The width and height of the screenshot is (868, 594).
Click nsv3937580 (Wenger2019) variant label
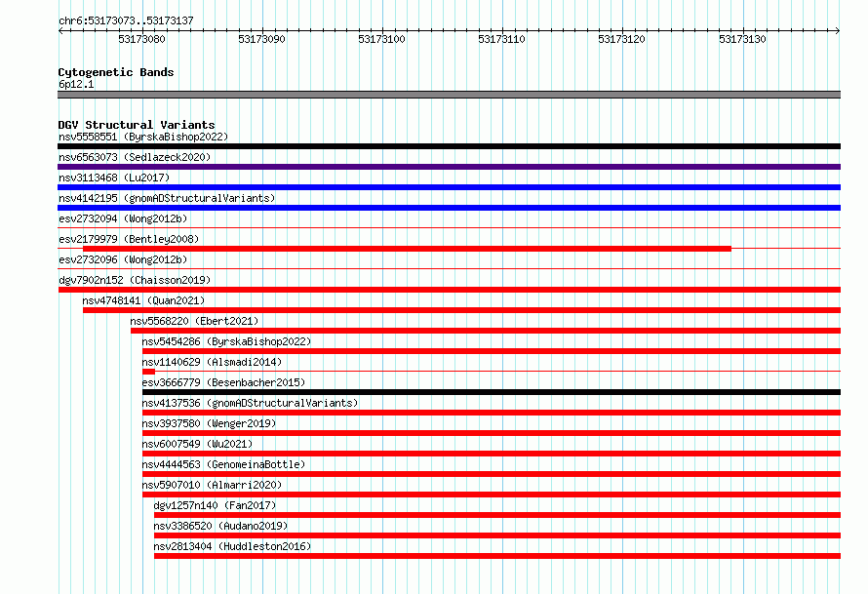point(209,423)
